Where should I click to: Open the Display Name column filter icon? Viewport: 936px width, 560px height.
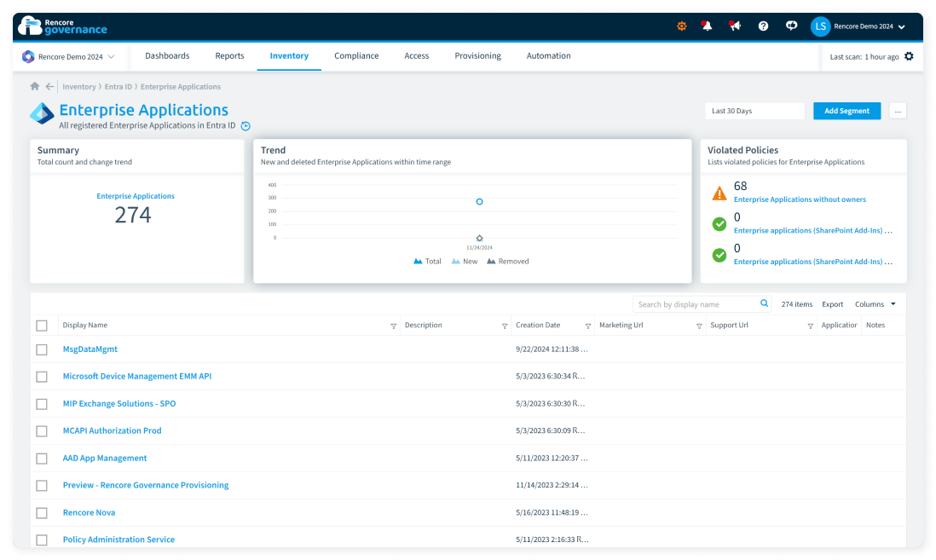[x=393, y=326]
